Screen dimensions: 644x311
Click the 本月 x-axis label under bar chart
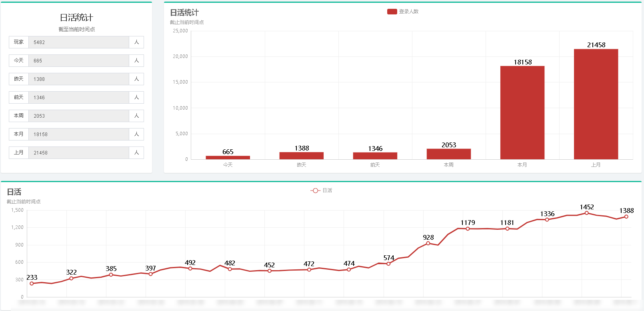522,165
